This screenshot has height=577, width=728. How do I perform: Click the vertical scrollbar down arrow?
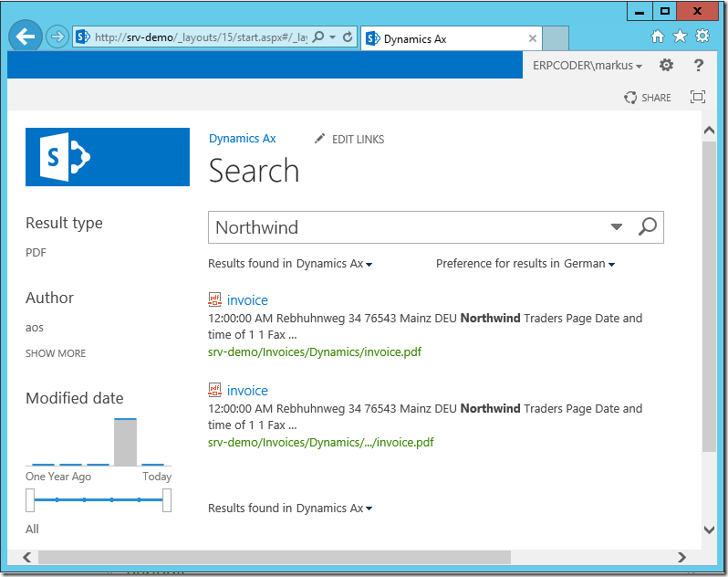[x=709, y=530]
